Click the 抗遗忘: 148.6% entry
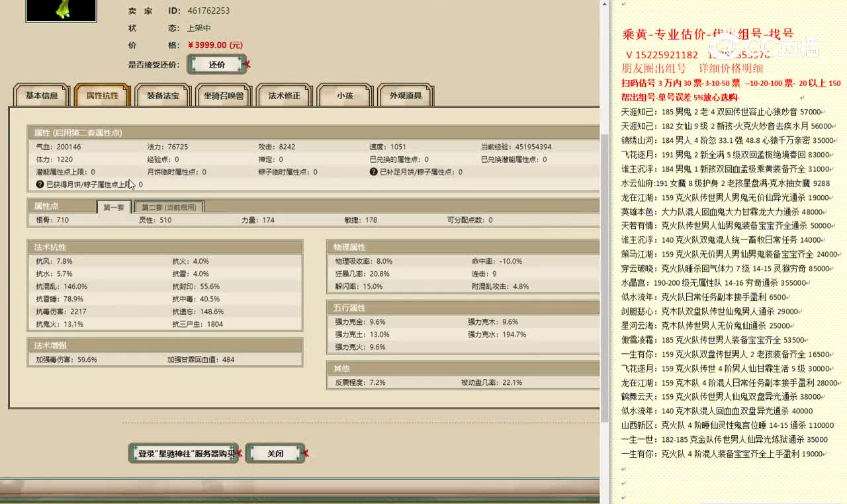Viewport: 847px width, 504px height. coord(198,312)
